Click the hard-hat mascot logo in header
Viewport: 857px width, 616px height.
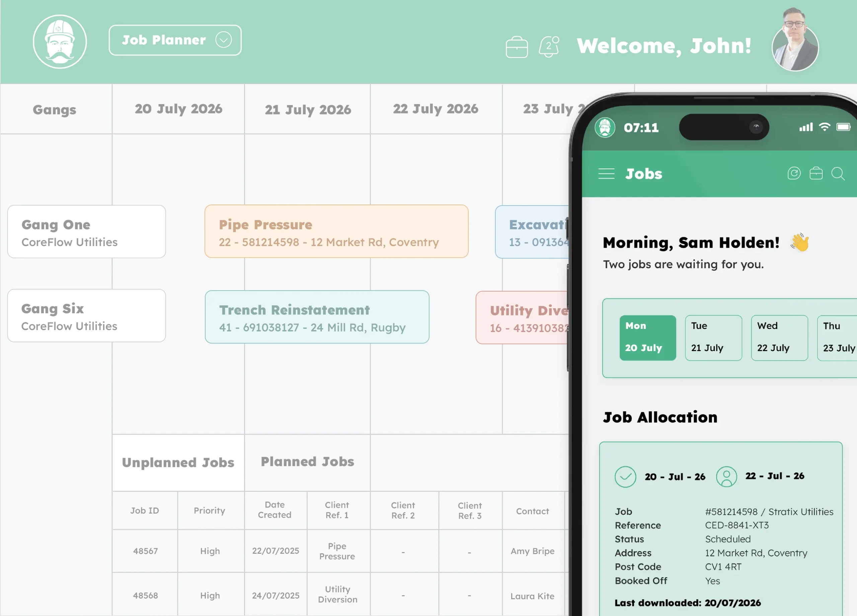[x=60, y=42]
